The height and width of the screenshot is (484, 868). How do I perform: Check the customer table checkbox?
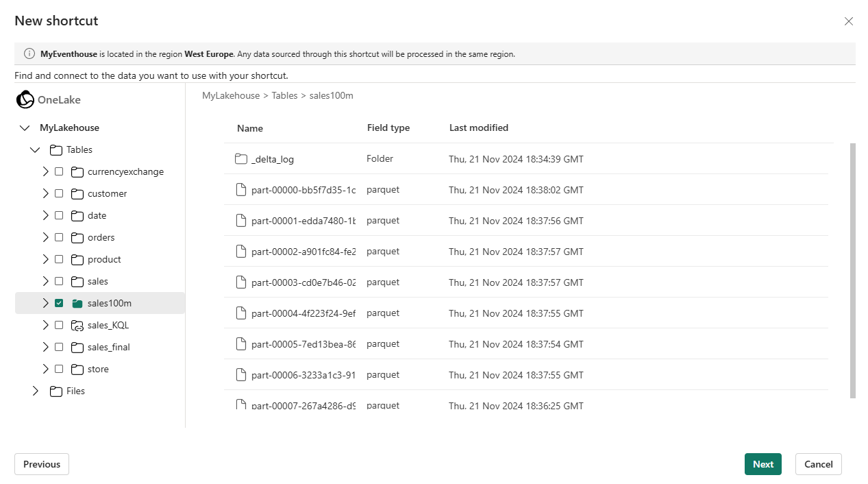[59, 193]
